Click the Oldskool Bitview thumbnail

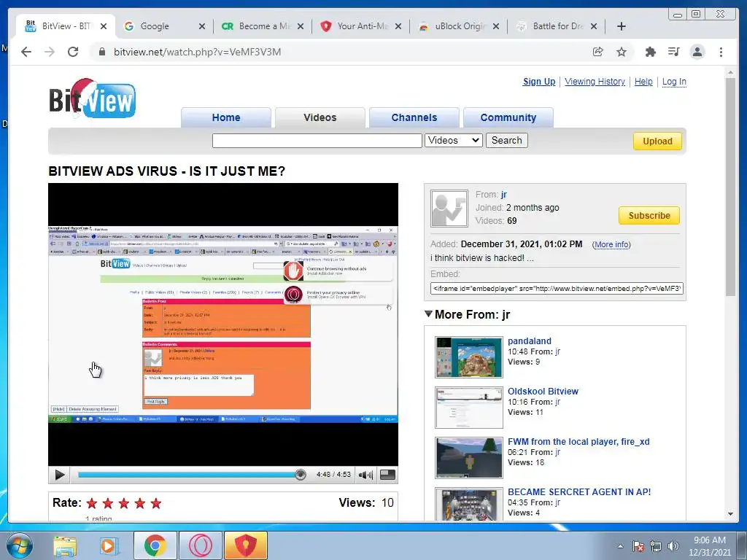tap(469, 408)
